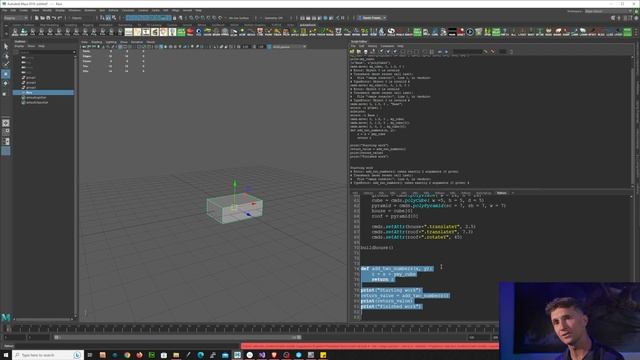Open the menu set dropdown
This screenshot has width=640, height=360.
point(15,18)
